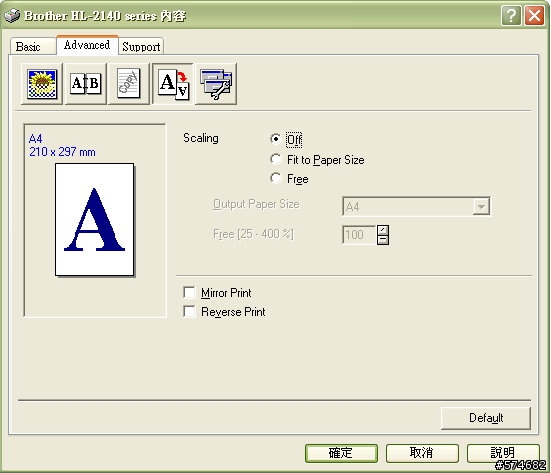Image resolution: width=551 pixels, height=473 pixels.
Task: Click the 取消 cancel button
Action: 422,453
